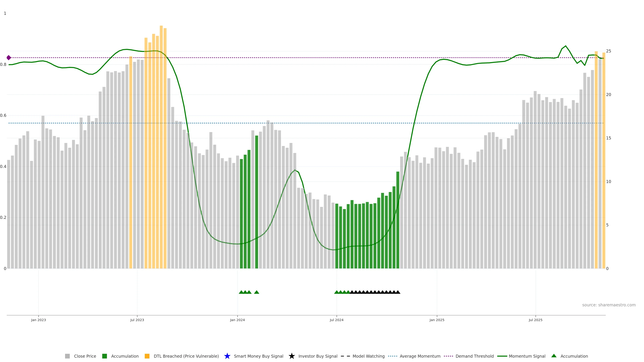
Task: Click the green Accumulation square legend icon
Action: point(104,356)
